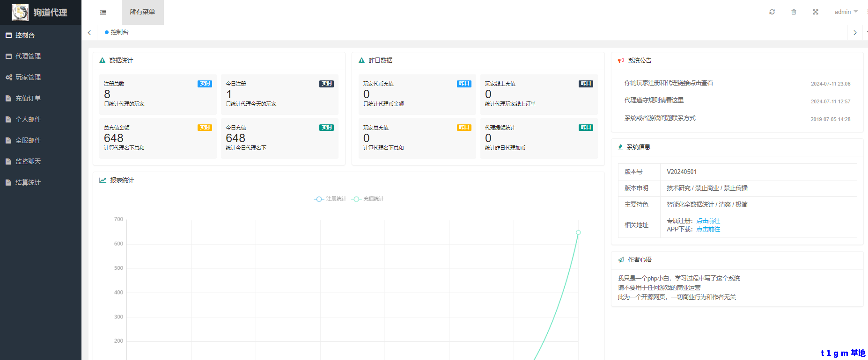The image size is (868, 360).
Task: Click 智能化全数据统计 / 清爽 / 极简 text
Action: click(x=707, y=204)
